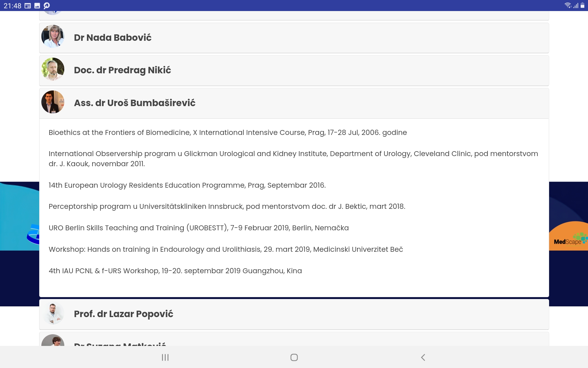Expand Prof. dr Lazar Popović section

coord(294,314)
